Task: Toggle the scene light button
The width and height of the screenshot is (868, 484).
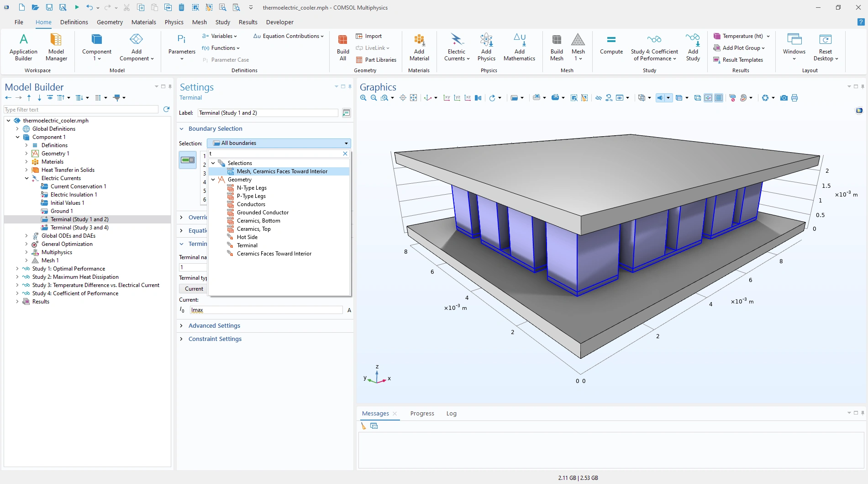Action: (660, 98)
